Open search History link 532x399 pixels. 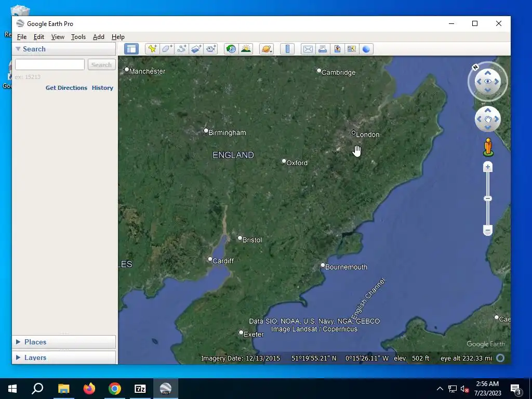tap(102, 87)
